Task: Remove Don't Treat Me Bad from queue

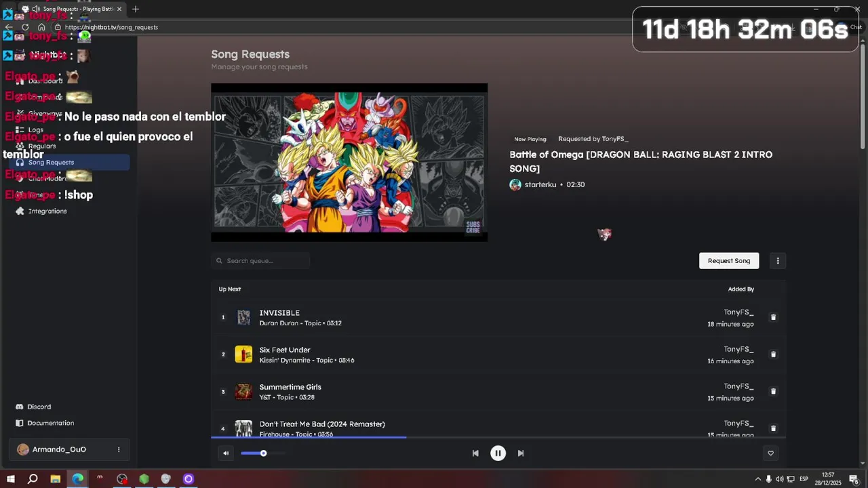Action: [773, 428]
